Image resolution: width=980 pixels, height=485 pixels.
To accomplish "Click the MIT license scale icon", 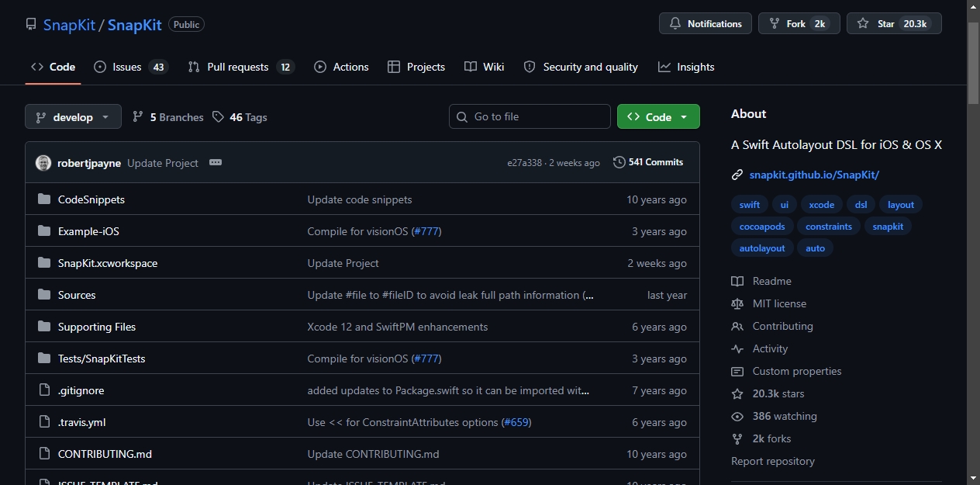I will (737, 303).
